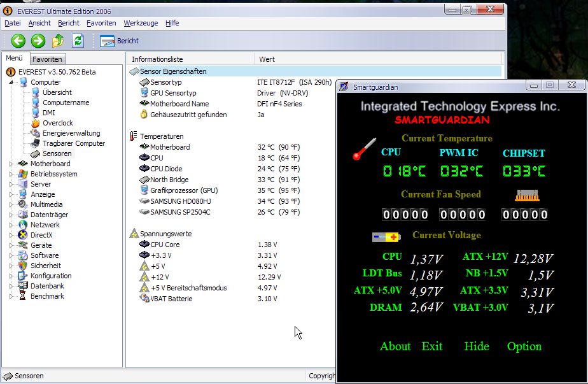Expand the DirectX tree node

pos(11,234)
